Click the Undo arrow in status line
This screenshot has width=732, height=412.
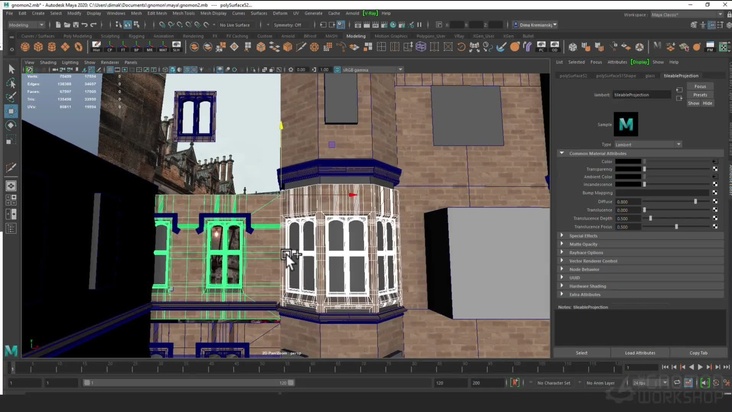(x=84, y=25)
